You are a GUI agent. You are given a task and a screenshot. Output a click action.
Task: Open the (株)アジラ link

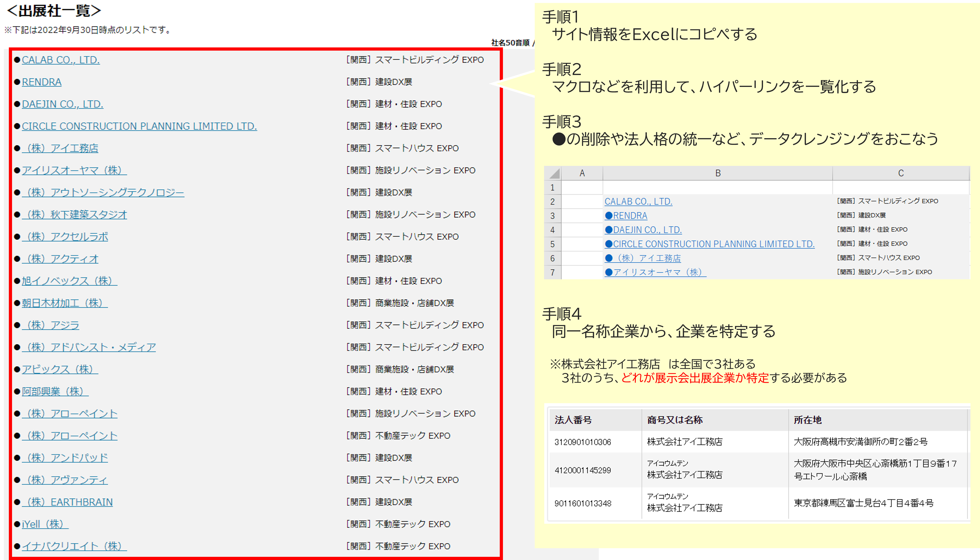[x=50, y=325]
